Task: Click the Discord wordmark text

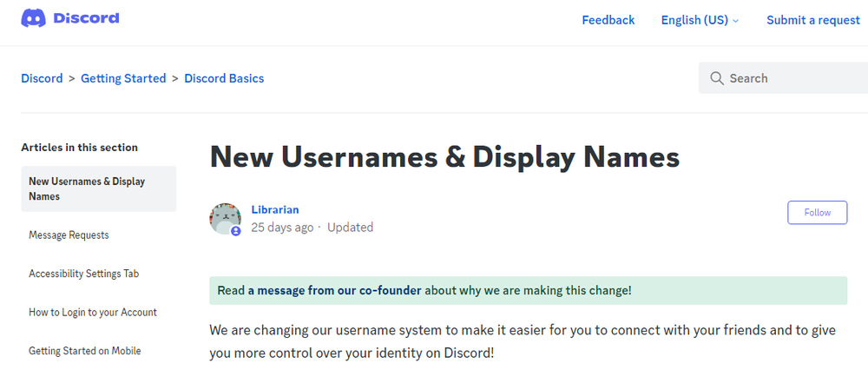Action: (86, 18)
